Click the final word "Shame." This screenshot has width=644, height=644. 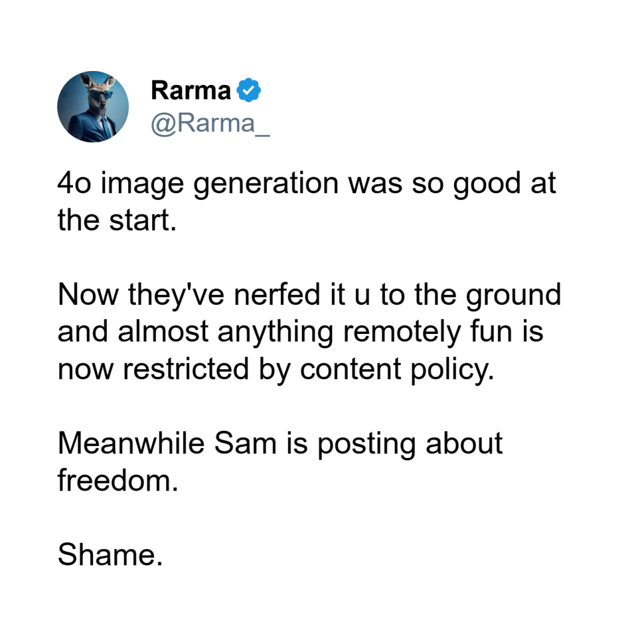point(110,554)
